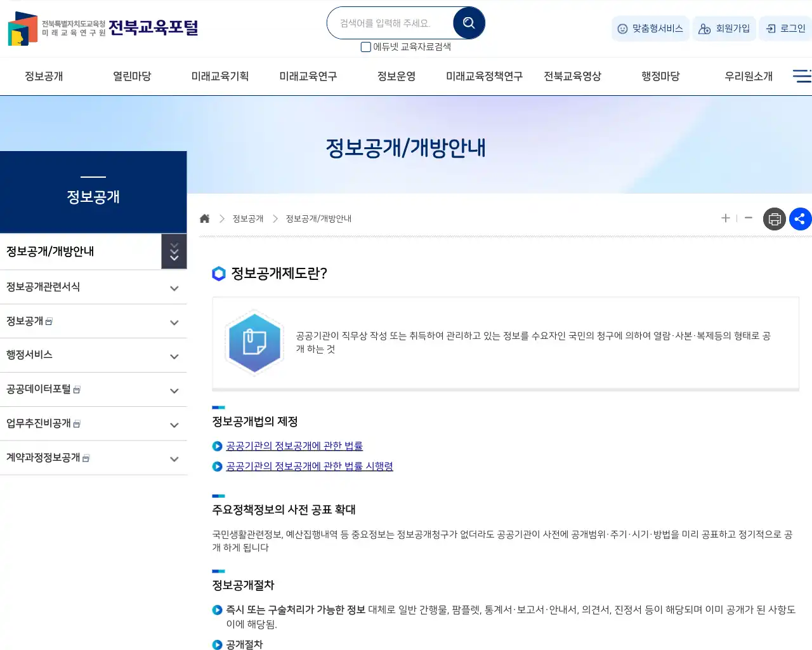Click the blue share icon
Screen dimensions: 812x650
(x=801, y=218)
